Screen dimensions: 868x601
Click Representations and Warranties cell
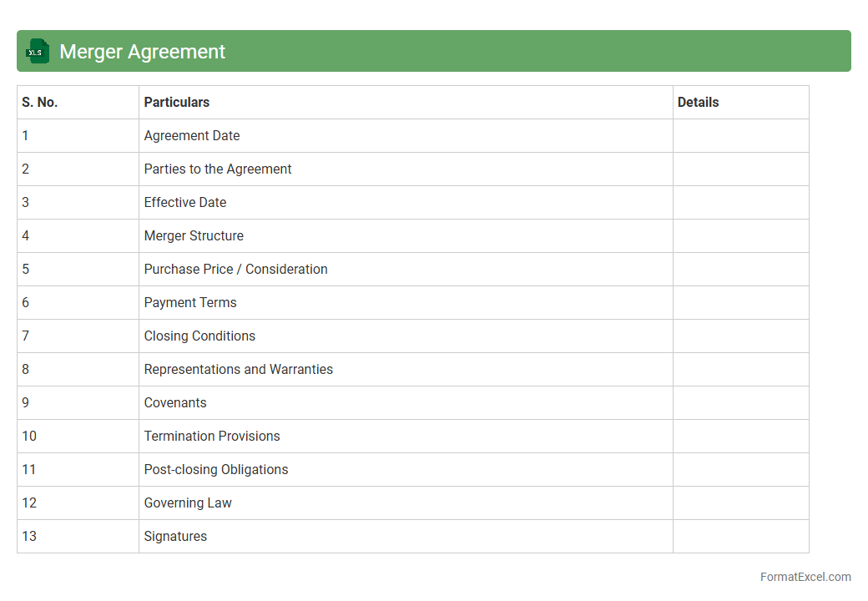(238, 369)
